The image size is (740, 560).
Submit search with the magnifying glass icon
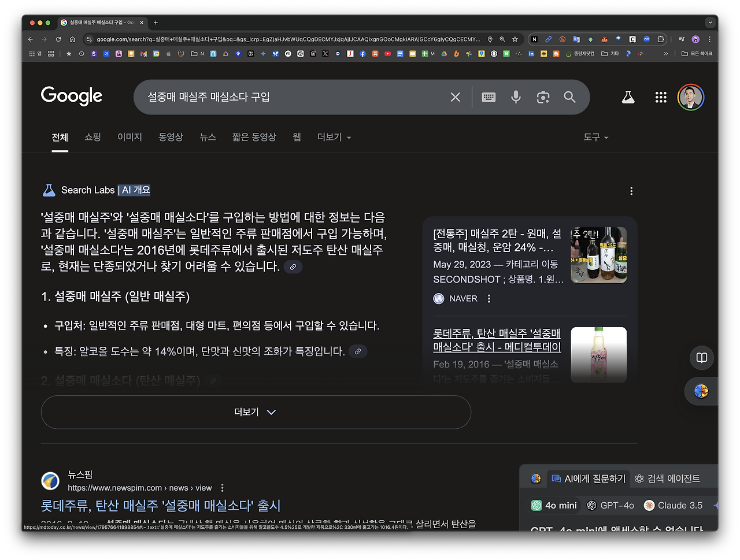[x=570, y=97]
